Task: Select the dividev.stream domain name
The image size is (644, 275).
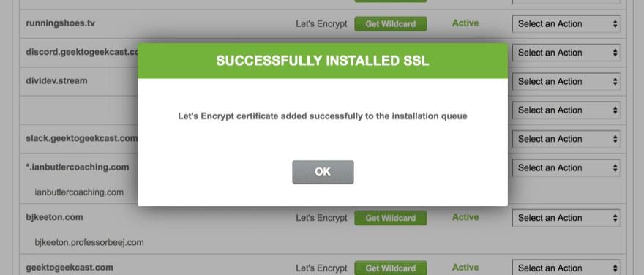Action: point(56,80)
